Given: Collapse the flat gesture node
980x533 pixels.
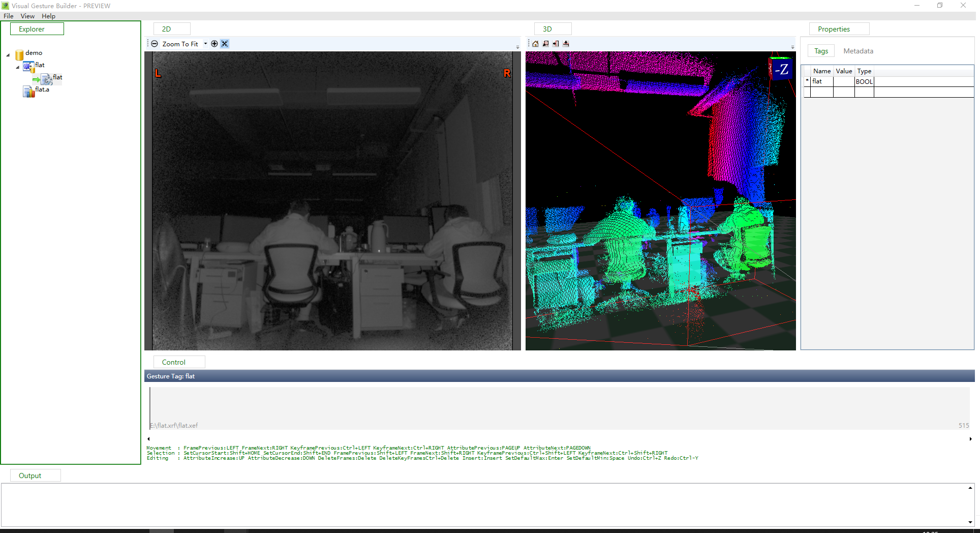Looking at the screenshot, I should coord(17,66).
